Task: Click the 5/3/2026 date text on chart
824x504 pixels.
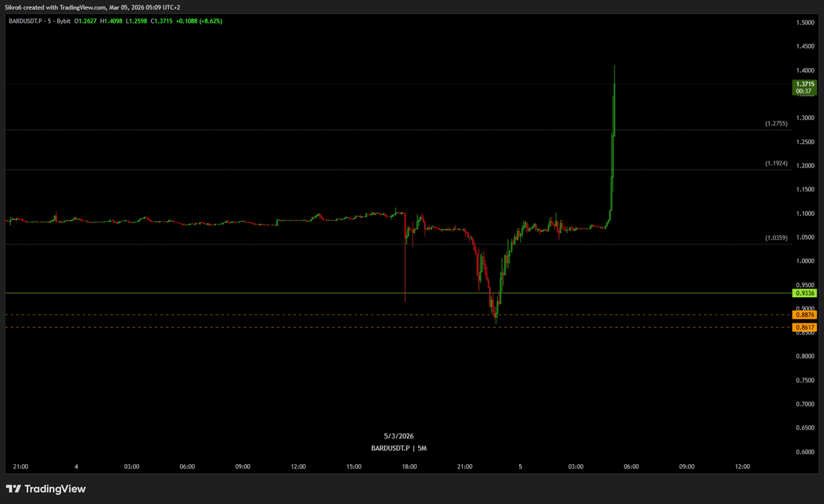Action: pyautogui.click(x=399, y=436)
